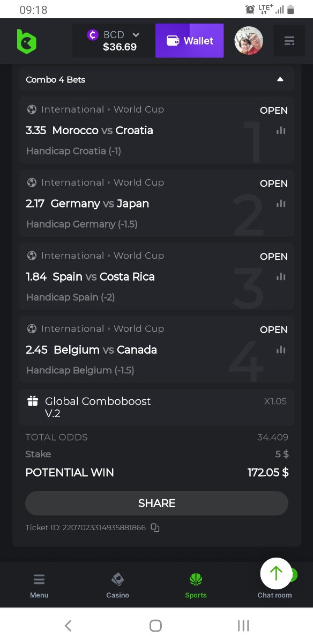313x644 pixels.
Task: Open the user profile avatar picture
Action: 249,41
